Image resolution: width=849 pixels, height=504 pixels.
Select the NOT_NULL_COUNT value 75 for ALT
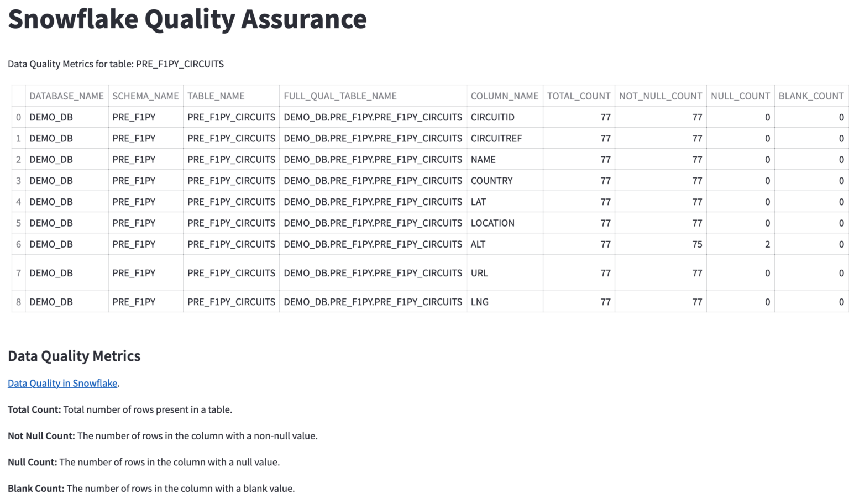[x=698, y=244]
